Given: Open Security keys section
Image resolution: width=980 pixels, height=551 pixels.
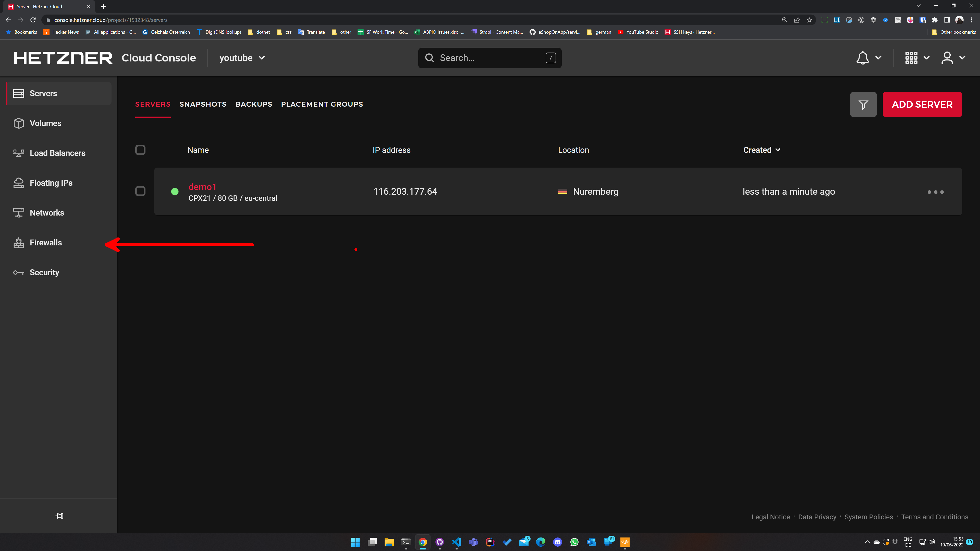Looking at the screenshot, I should click(x=44, y=272).
